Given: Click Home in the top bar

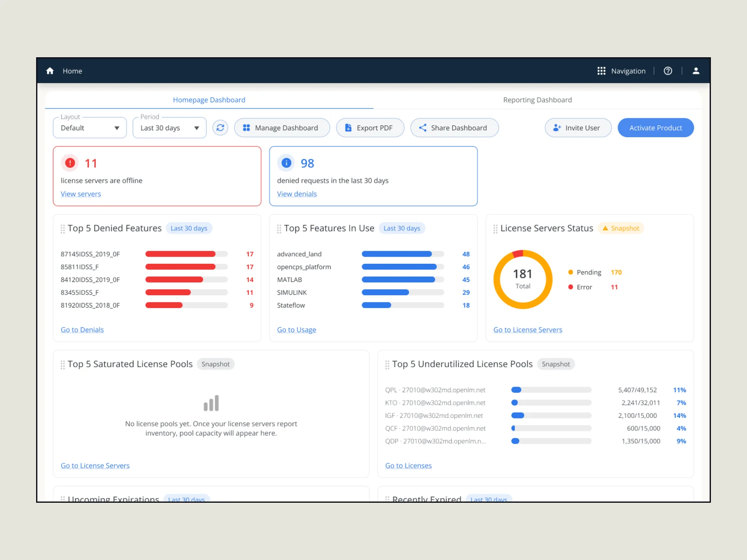Looking at the screenshot, I should tap(72, 71).
